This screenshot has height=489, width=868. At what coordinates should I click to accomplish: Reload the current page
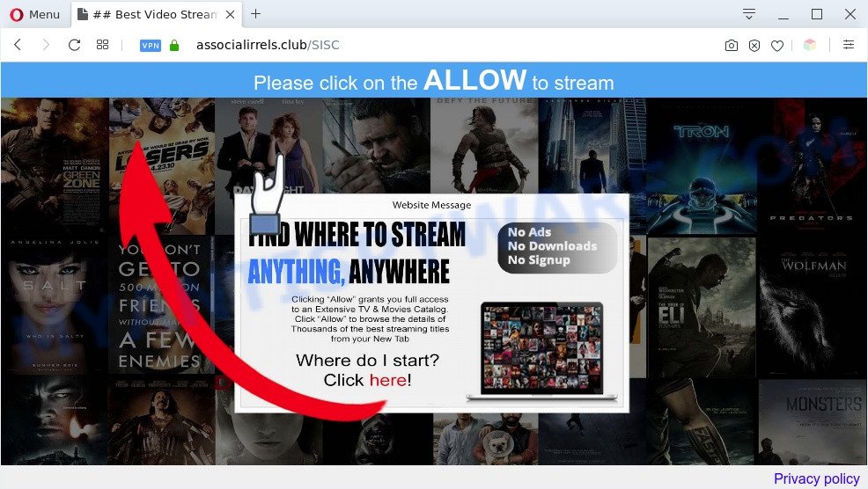[74, 45]
